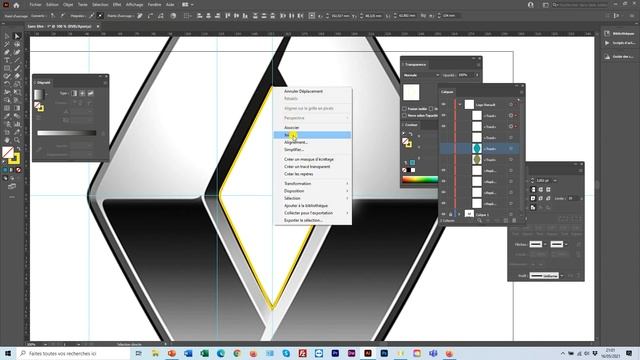Click the swap fill and stroke arrow
The width and height of the screenshot is (640, 360).
pyautogui.click(x=18, y=149)
